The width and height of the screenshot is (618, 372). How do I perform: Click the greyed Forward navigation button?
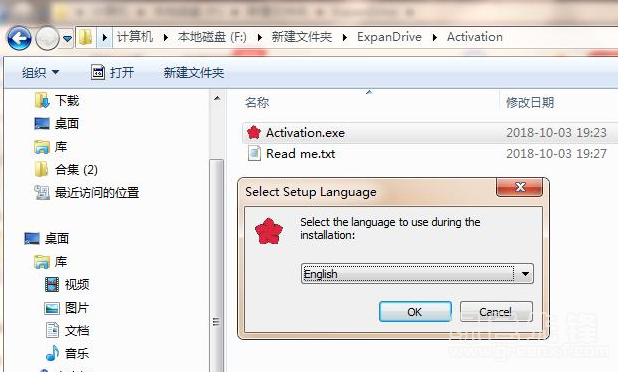47,38
